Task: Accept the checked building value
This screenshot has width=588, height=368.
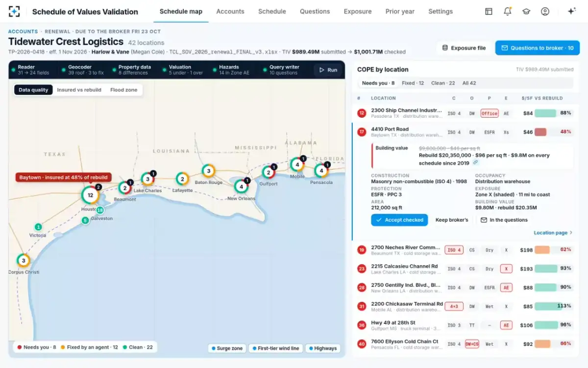Action: (x=399, y=220)
